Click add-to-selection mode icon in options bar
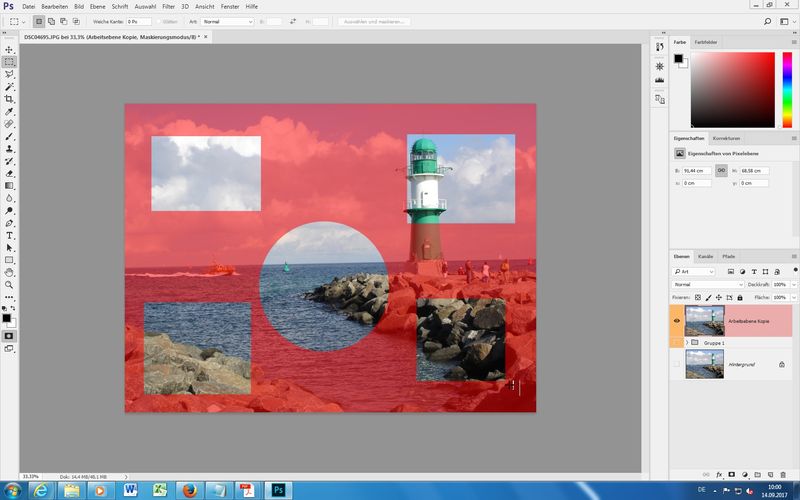The height and width of the screenshot is (500, 800). pyautogui.click(x=50, y=20)
